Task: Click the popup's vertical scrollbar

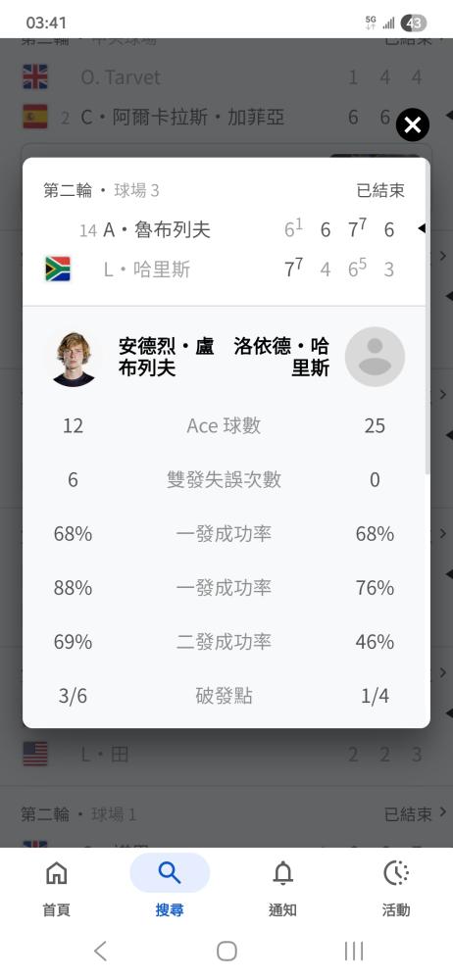Action: point(428,318)
